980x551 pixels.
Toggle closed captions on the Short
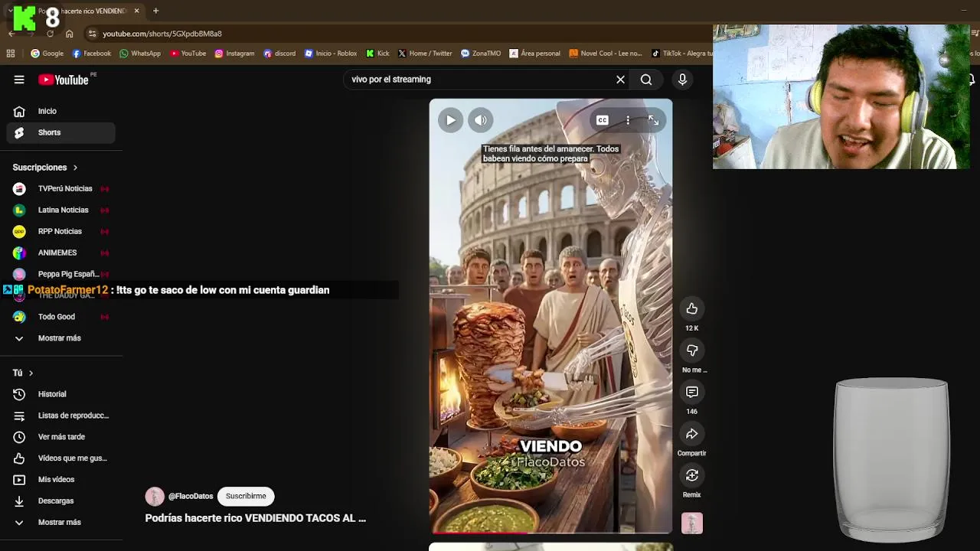click(x=602, y=120)
